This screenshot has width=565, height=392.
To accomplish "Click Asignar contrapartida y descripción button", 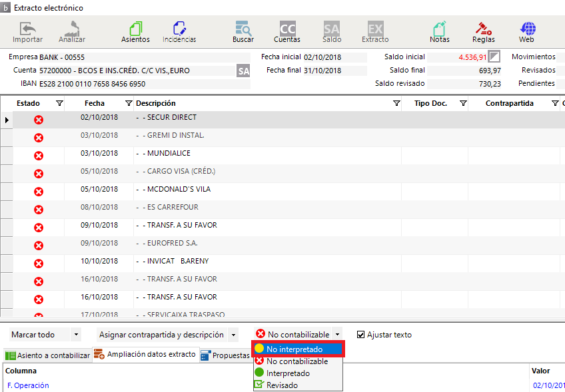I will click(162, 335).
